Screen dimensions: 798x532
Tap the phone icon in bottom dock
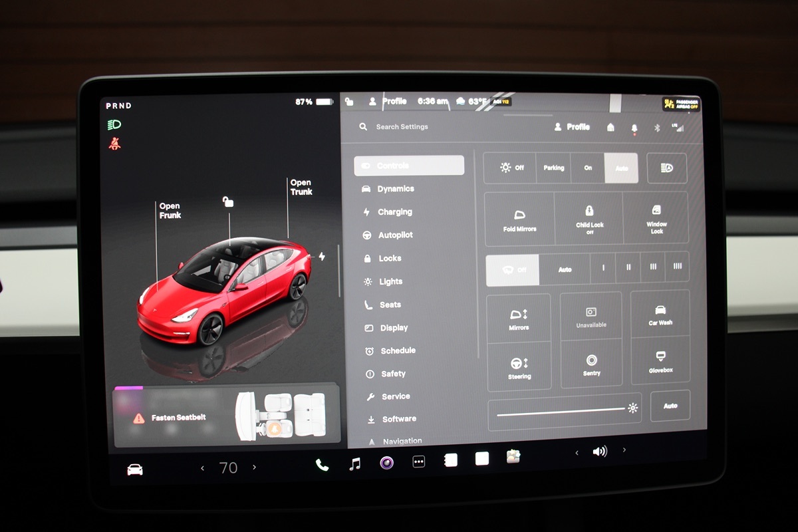point(322,465)
